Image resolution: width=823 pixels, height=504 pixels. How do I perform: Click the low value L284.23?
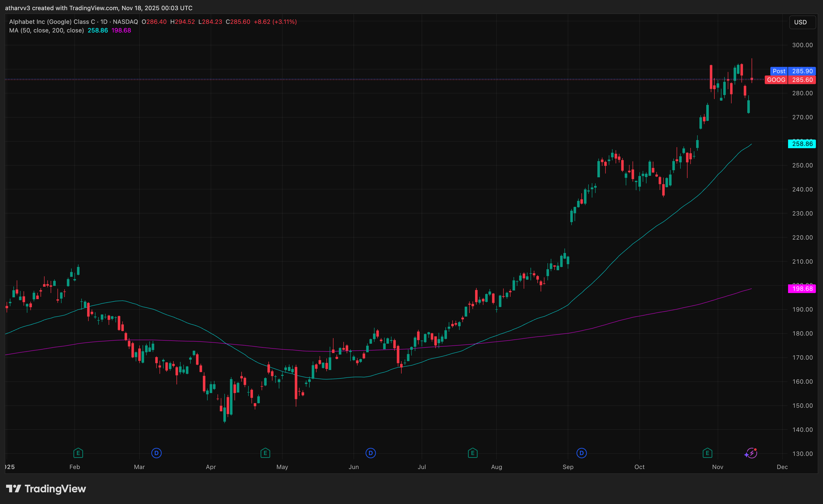(210, 22)
